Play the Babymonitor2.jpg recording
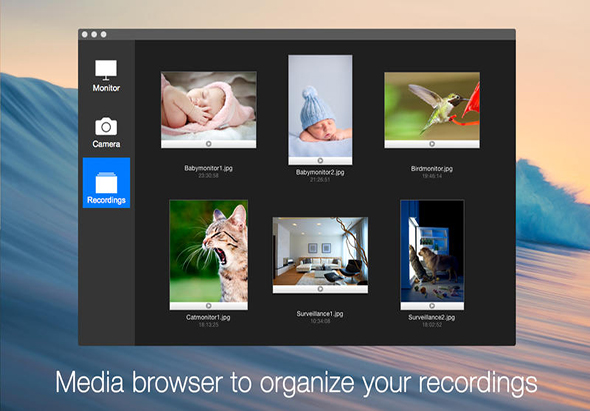Screen dimensions: 590x411 pos(320,161)
